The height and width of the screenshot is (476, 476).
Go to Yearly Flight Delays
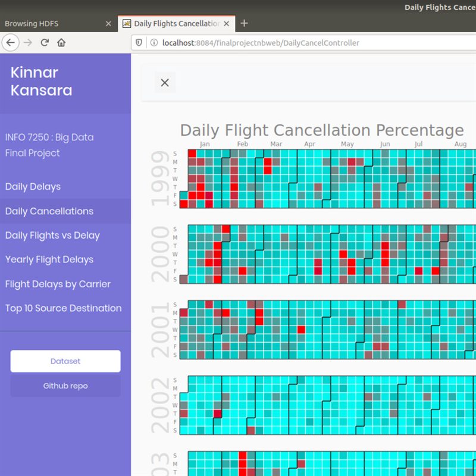coord(49,259)
